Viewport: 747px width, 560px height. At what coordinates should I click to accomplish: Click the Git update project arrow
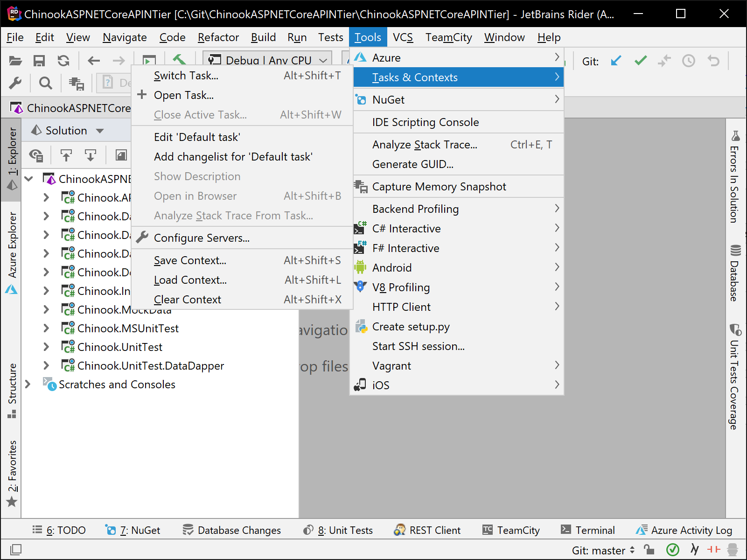pos(616,61)
